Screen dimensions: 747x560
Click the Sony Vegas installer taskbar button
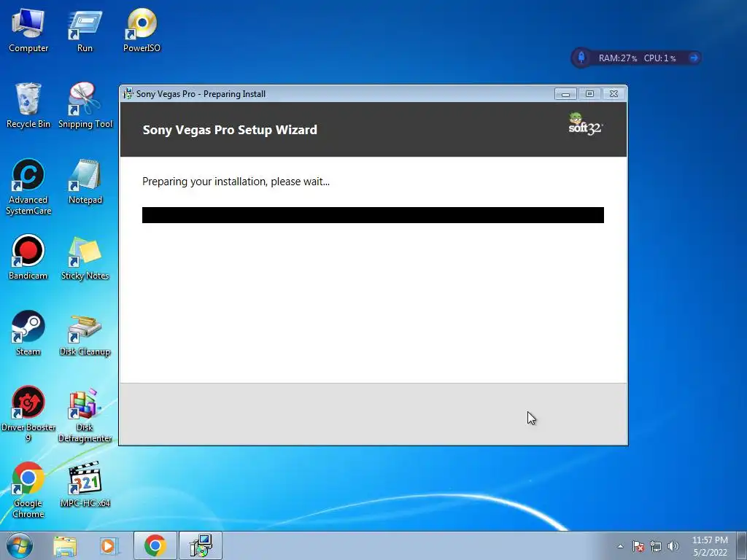click(201, 545)
